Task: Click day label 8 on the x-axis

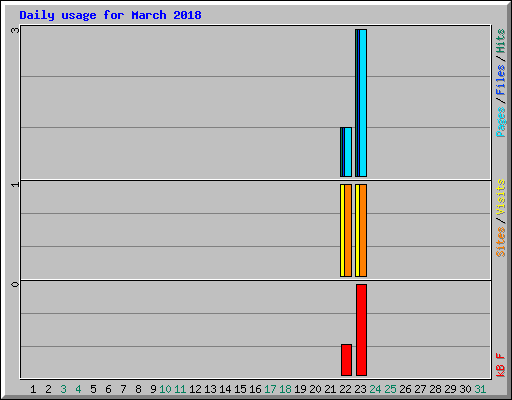Action: pos(138,389)
